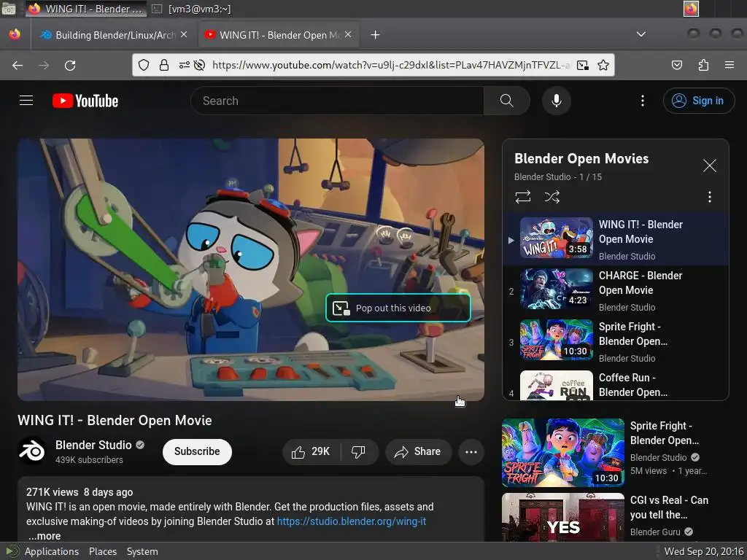Open the site permissions icon in address bar

pyautogui.click(x=185, y=65)
